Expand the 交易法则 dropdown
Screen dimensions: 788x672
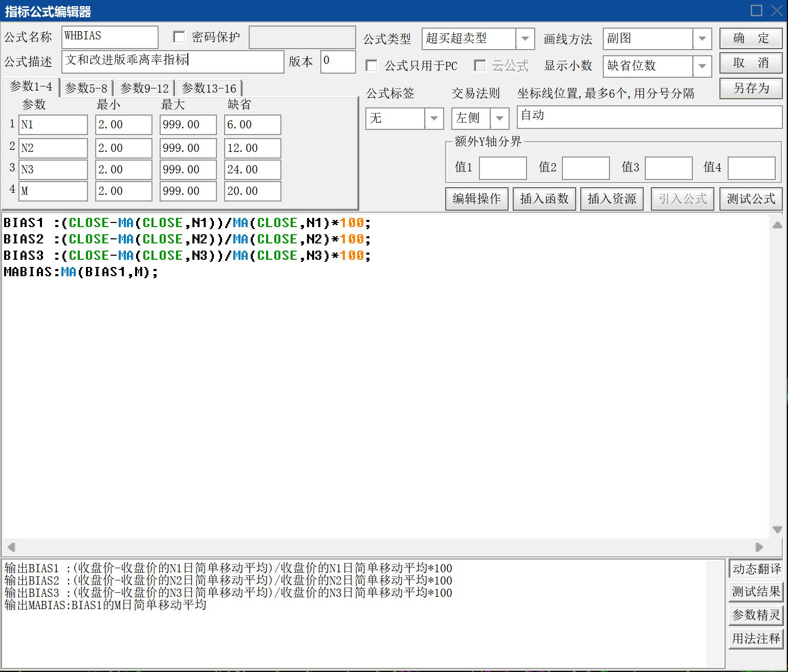click(499, 118)
